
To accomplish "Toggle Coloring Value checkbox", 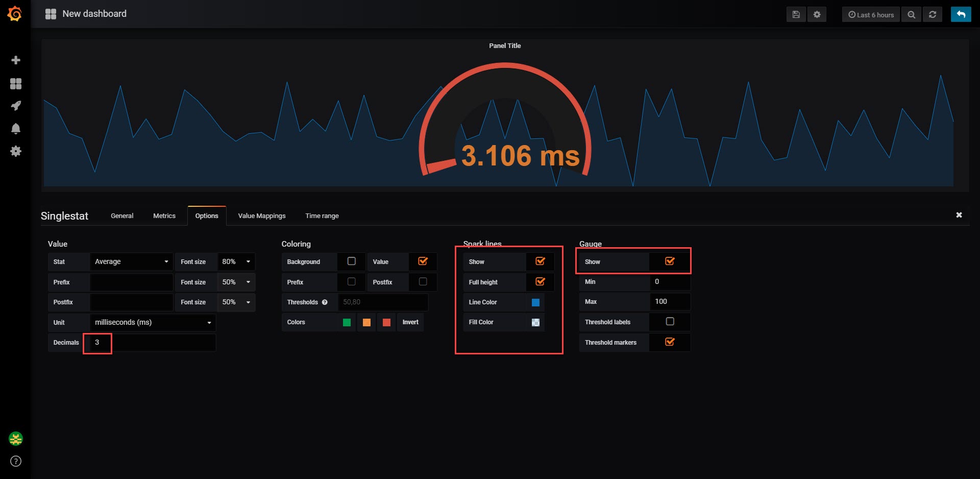I will pyautogui.click(x=423, y=261).
